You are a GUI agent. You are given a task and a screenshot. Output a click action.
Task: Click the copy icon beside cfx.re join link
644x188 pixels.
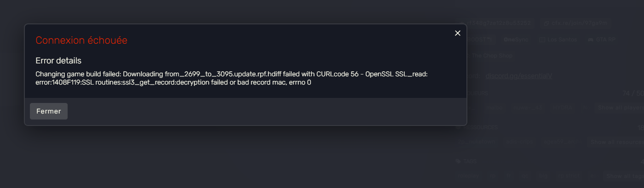point(546,23)
